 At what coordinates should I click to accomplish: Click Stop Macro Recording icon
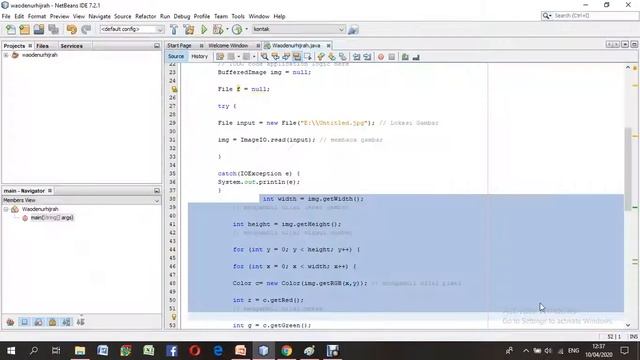click(x=391, y=57)
